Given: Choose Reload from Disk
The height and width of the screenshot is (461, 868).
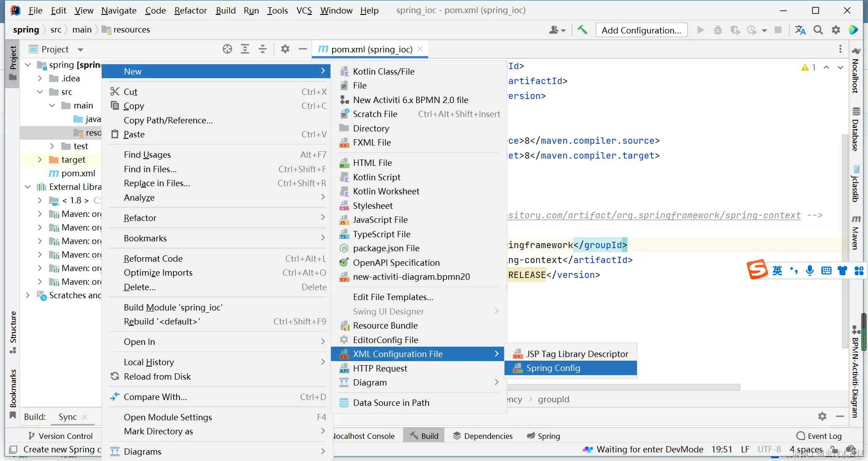Looking at the screenshot, I should (x=218, y=376).
